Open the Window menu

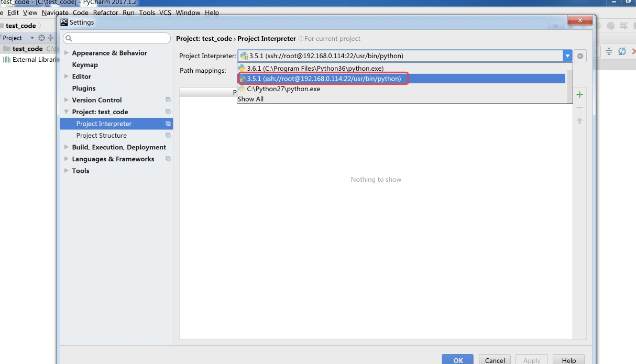click(188, 13)
